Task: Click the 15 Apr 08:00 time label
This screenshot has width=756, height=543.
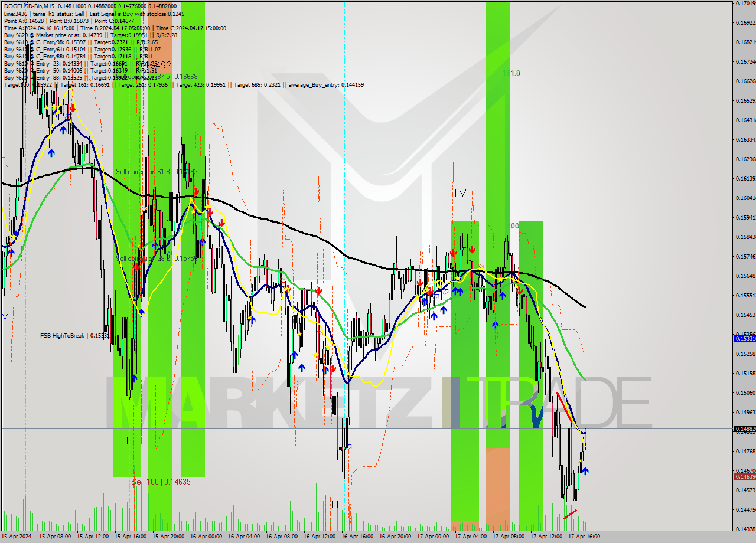Action: point(54,537)
